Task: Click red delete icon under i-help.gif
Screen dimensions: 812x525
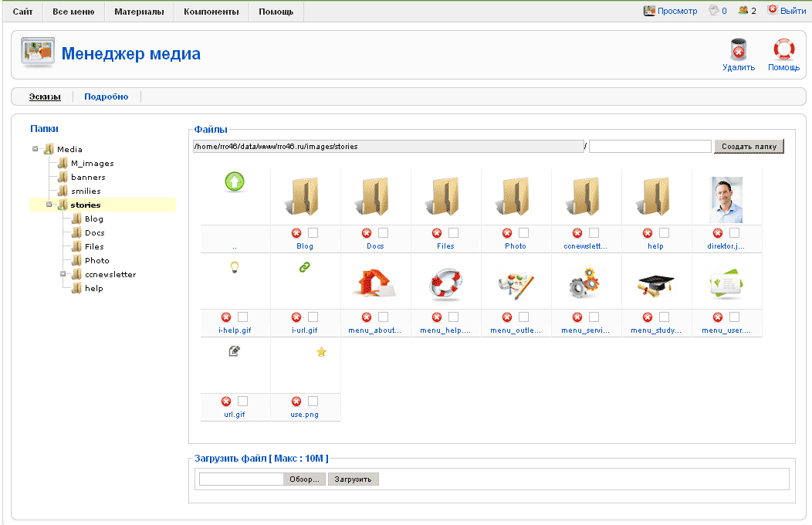Action: click(226, 317)
